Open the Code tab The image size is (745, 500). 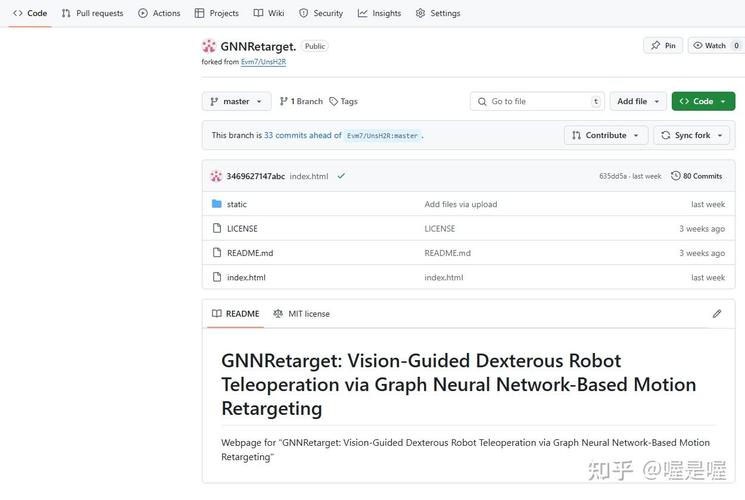point(30,13)
